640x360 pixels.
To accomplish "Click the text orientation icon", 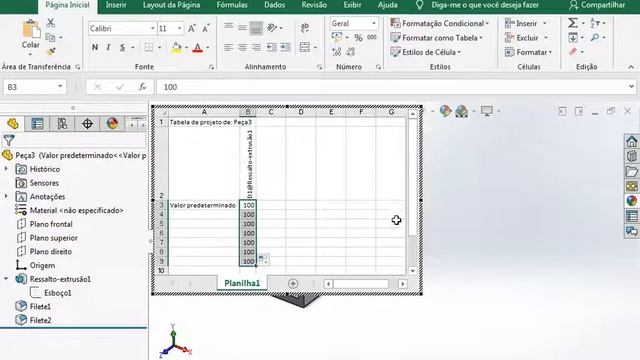I will click(272, 28).
